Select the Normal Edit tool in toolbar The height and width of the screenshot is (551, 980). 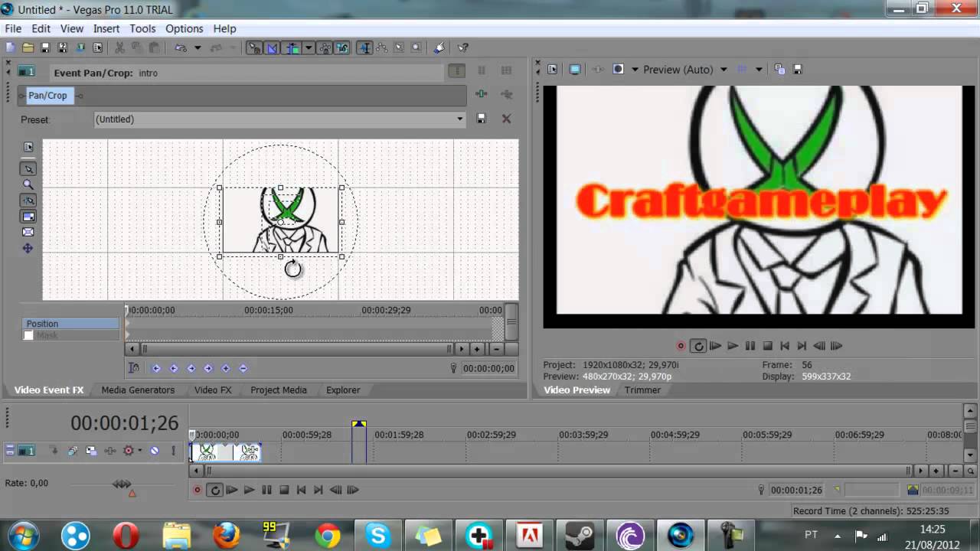point(364,47)
